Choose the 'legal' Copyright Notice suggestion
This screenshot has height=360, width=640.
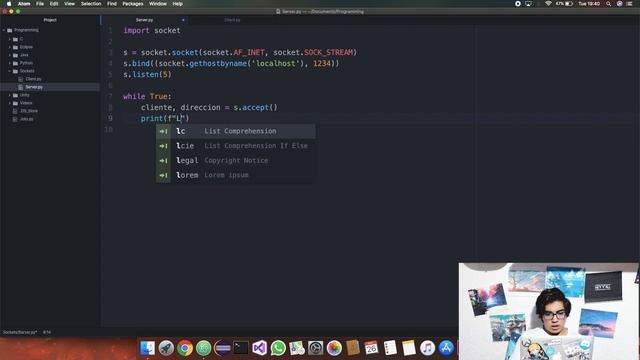tap(236, 160)
